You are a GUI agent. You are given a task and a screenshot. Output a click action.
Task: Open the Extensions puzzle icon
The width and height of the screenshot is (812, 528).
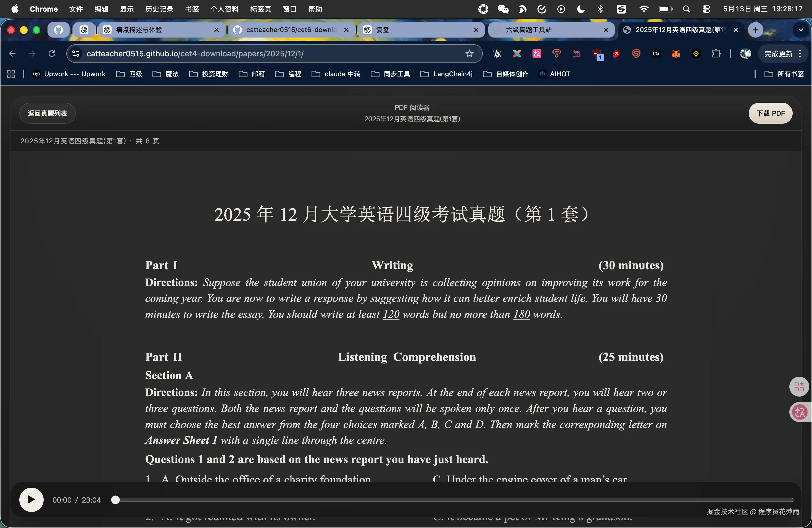pos(716,54)
